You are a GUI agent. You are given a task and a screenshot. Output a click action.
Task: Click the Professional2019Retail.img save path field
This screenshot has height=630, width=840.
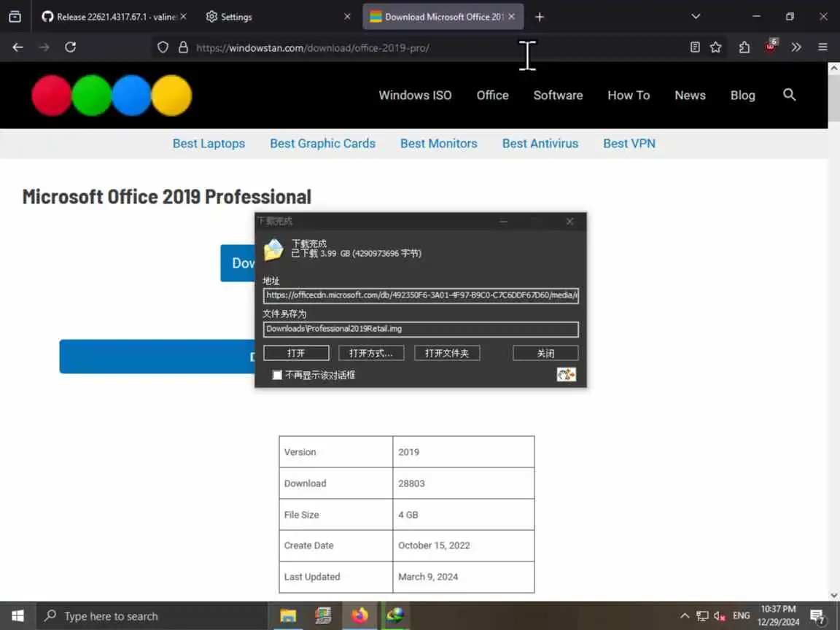(x=421, y=329)
